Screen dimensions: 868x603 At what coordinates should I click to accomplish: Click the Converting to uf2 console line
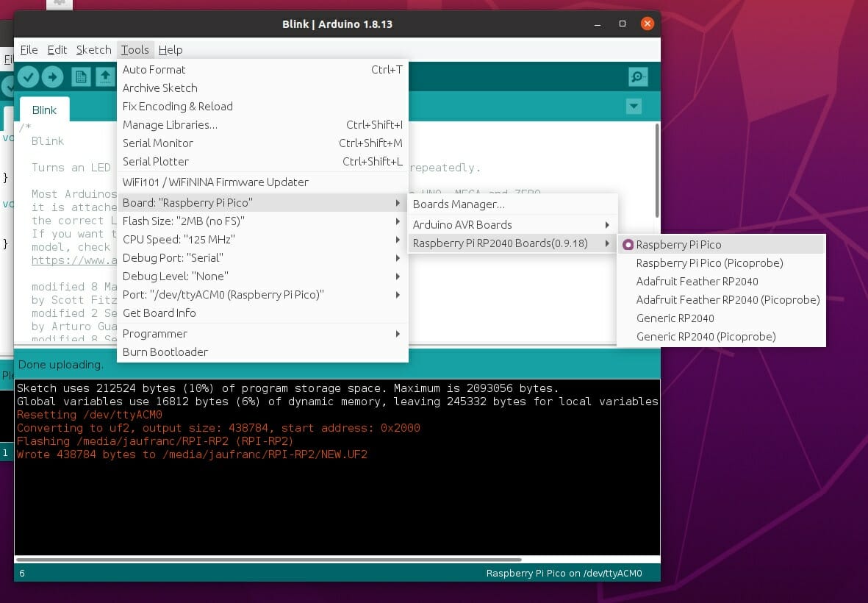[218, 428]
